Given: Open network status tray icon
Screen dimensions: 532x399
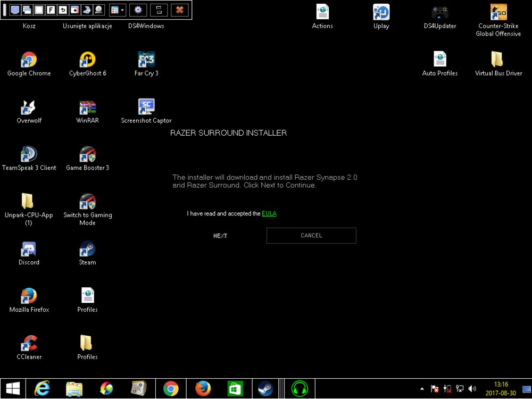Looking at the screenshot, I should point(460,389).
